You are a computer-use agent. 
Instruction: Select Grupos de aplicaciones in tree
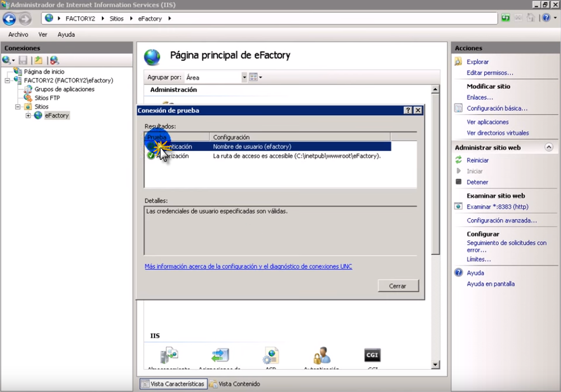(64, 89)
